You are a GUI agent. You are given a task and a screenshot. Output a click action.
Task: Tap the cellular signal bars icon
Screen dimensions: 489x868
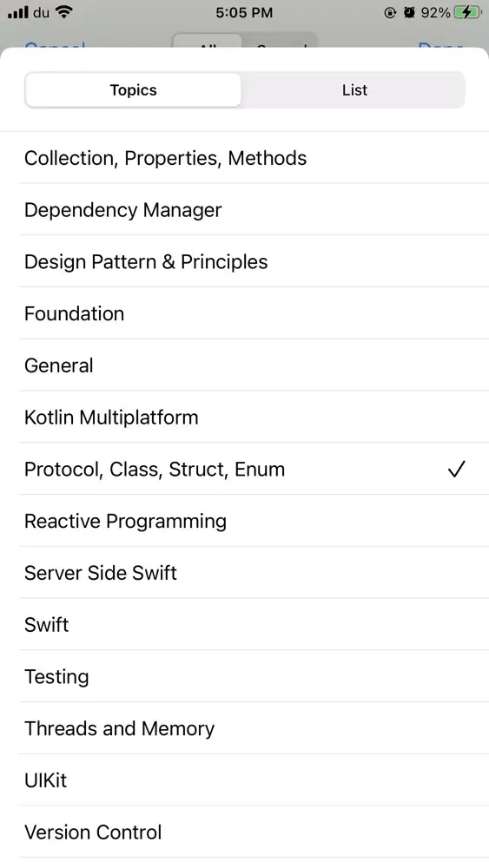pos(18,12)
